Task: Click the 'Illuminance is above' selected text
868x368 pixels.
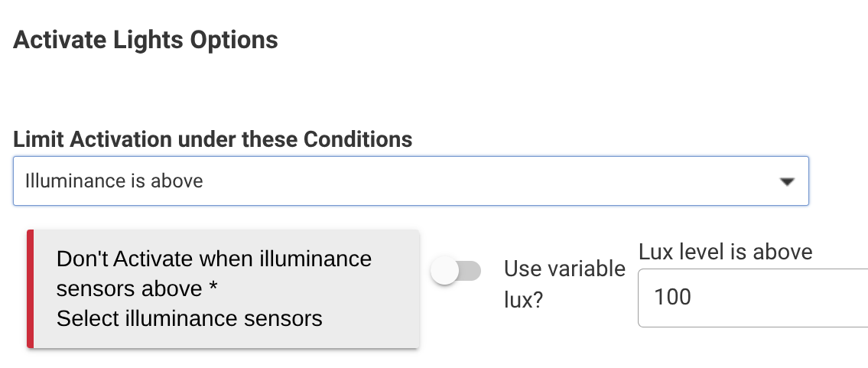Action: coord(114,181)
